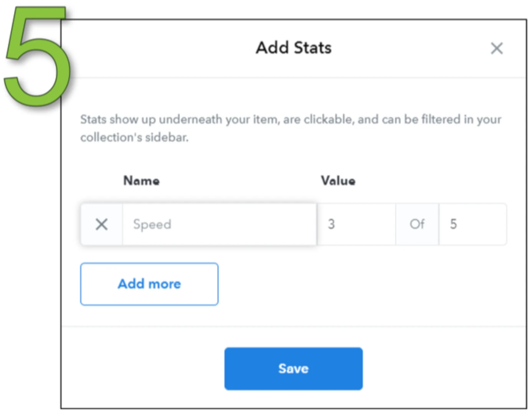This screenshot has height=412, width=532.
Task: Click the Add Stats dialog title
Action: pos(294,48)
